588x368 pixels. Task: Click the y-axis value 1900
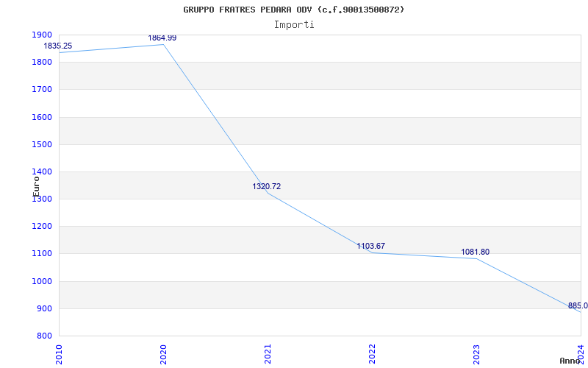tap(42, 35)
